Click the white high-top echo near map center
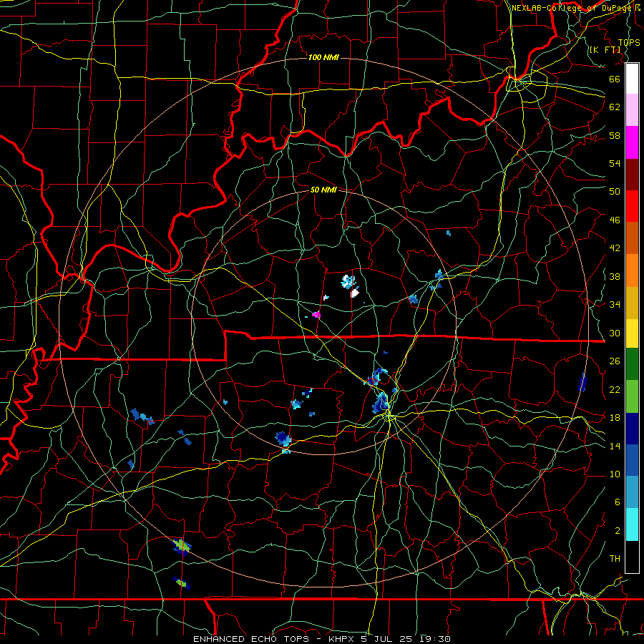Image resolution: width=644 pixels, height=644 pixels. (x=354, y=293)
